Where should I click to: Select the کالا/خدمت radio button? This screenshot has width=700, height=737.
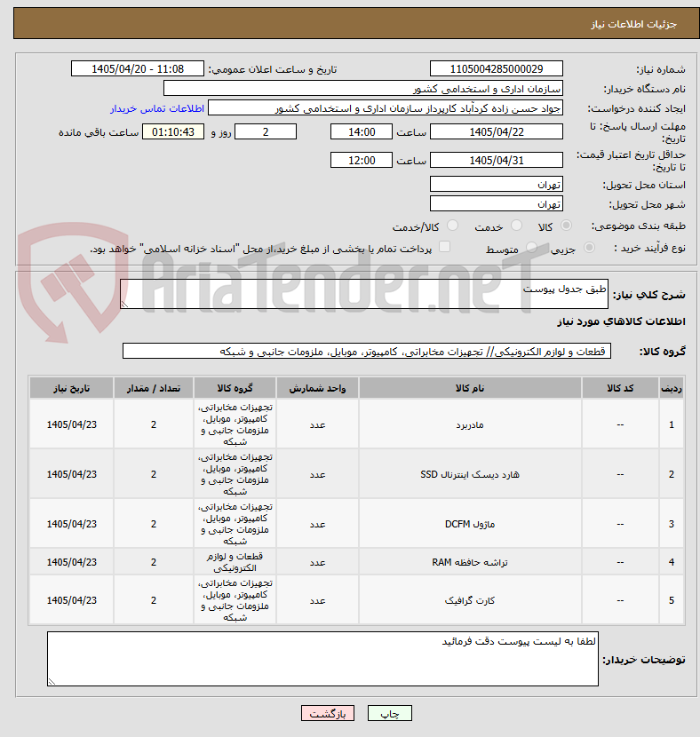(x=452, y=226)
